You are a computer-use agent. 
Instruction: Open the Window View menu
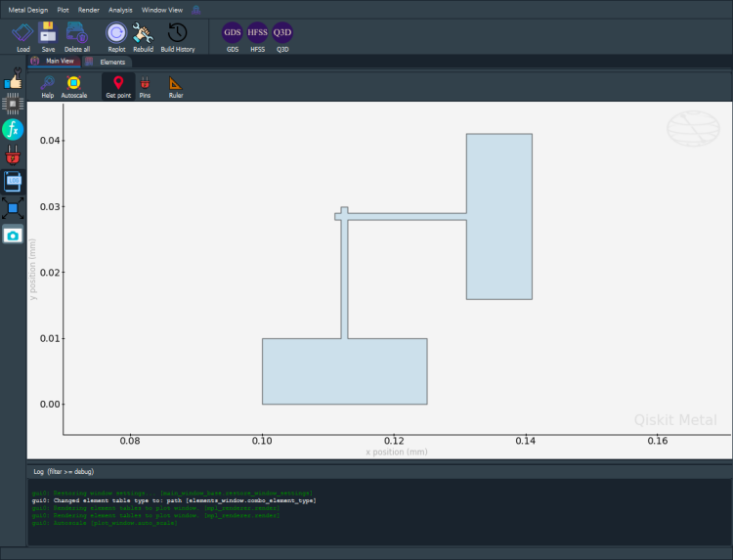(161, 10)
